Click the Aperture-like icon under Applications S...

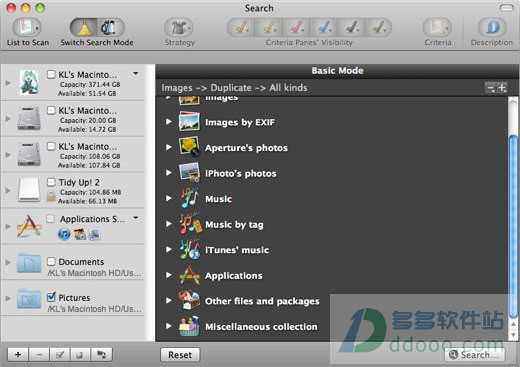click(x=95, y=234)
